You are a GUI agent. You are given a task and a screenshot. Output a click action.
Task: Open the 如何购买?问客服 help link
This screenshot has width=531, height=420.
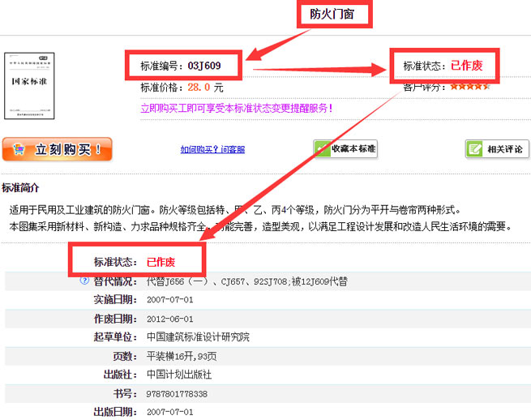click(x=212, y=149)
